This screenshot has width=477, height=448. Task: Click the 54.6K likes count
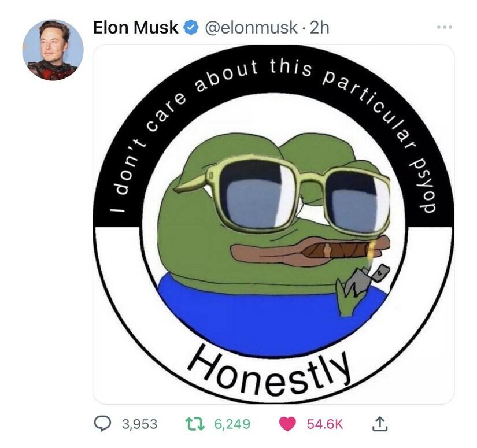[325, 424]
